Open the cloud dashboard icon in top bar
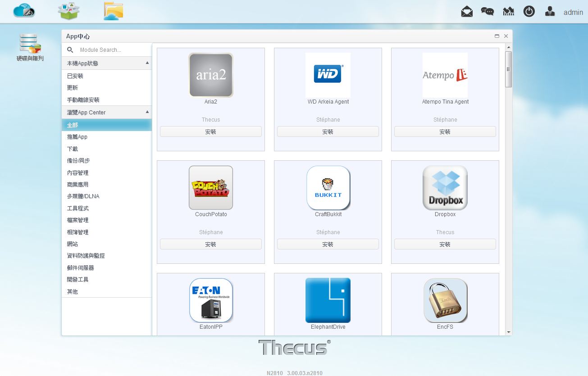The width and height of the screenshot is (588, 376). (x=24, y=11)
